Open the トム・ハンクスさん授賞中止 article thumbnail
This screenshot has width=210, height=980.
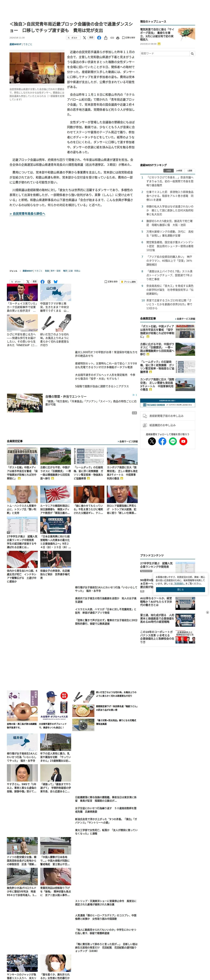coord(22,494)
